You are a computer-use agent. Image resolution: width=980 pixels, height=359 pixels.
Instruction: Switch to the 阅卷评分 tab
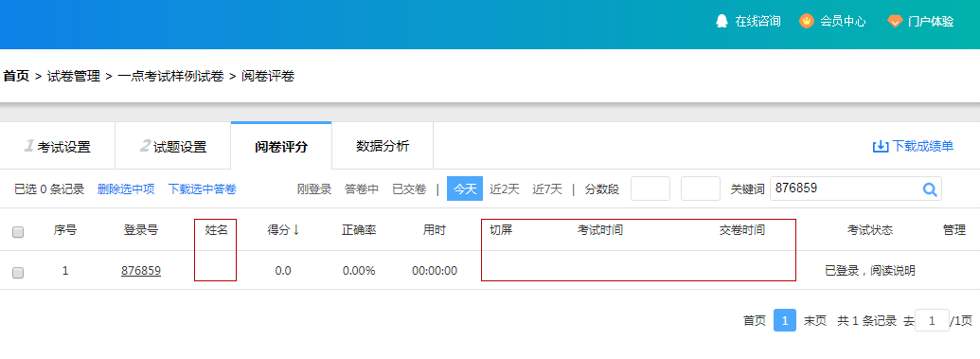click(281, 147)
